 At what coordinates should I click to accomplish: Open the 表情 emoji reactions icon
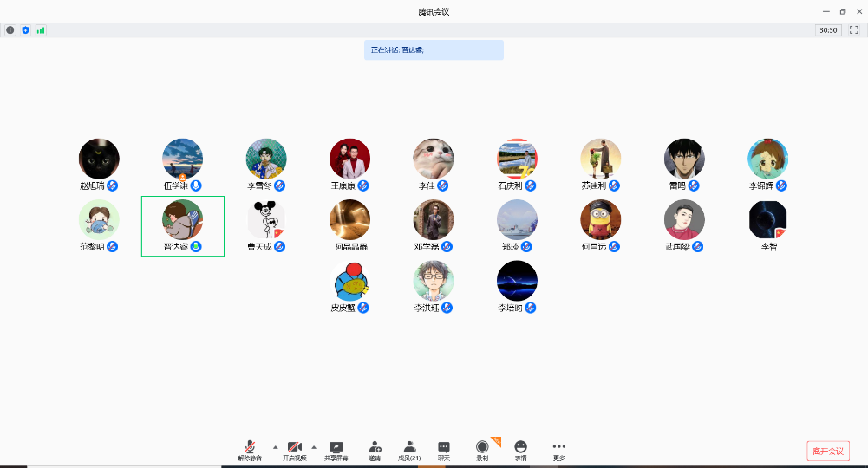point(520,446)
